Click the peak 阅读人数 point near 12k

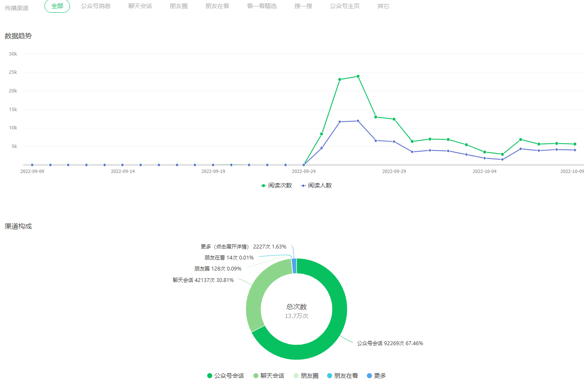(358, 121)
